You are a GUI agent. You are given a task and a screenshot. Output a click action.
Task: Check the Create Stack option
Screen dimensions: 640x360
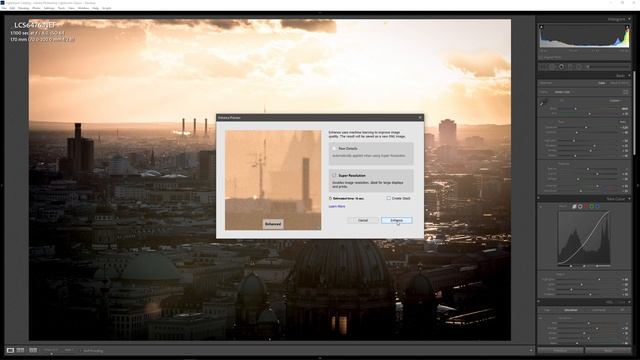(389, 198)
